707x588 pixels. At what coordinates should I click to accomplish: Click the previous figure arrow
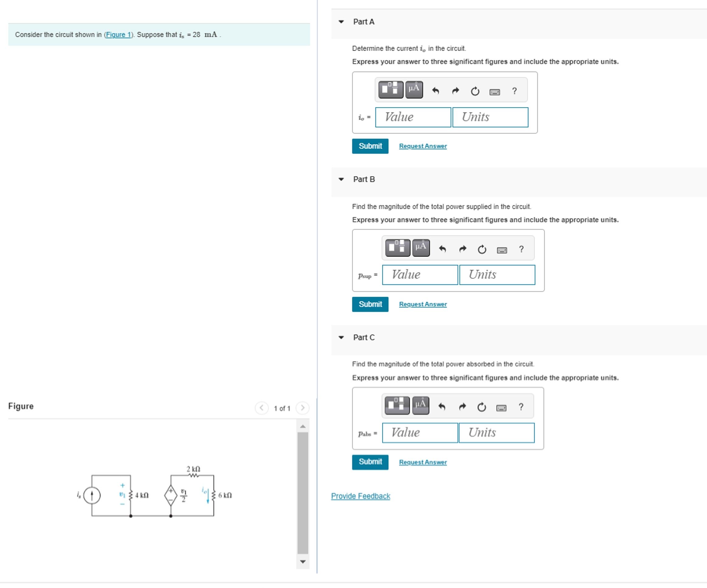click(262, 408)
